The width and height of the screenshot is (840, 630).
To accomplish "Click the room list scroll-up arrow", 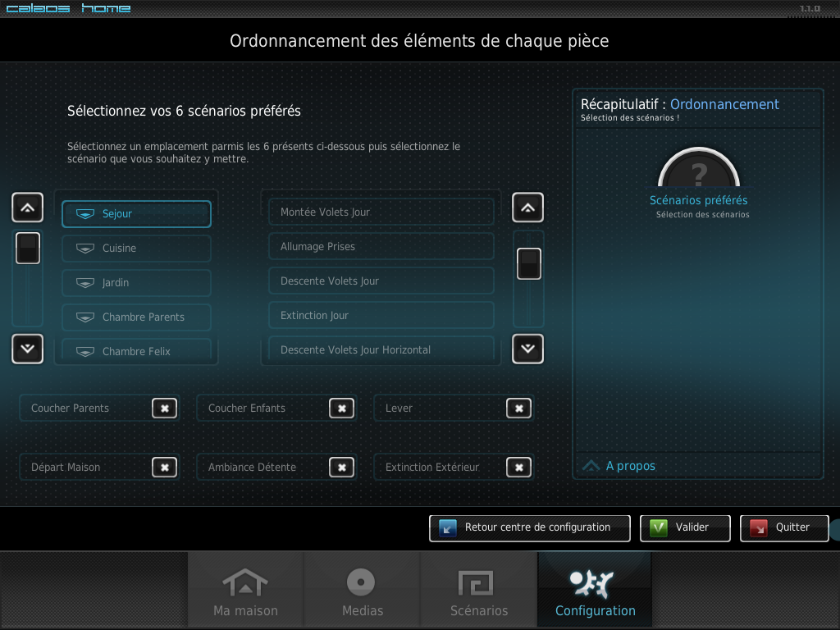I will (x=27, y=208).
